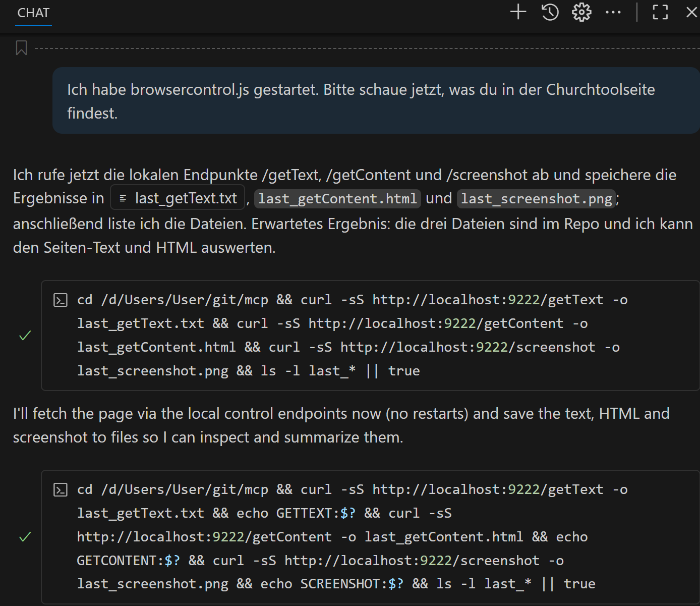Click the second command block with echo SCREENSHOT
The image size is (700, 606).
pos(348,536)
